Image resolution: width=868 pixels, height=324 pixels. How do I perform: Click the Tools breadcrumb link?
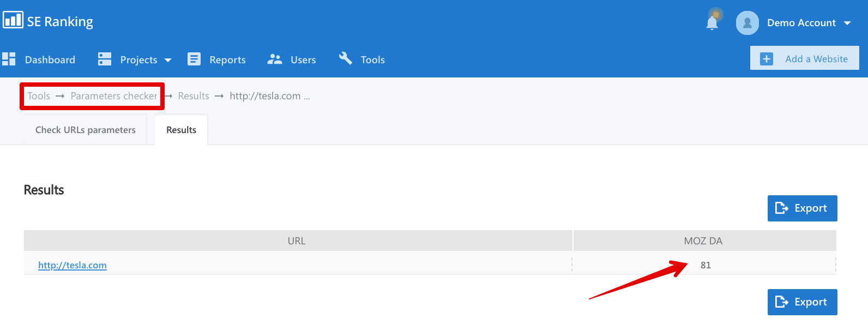39,96
